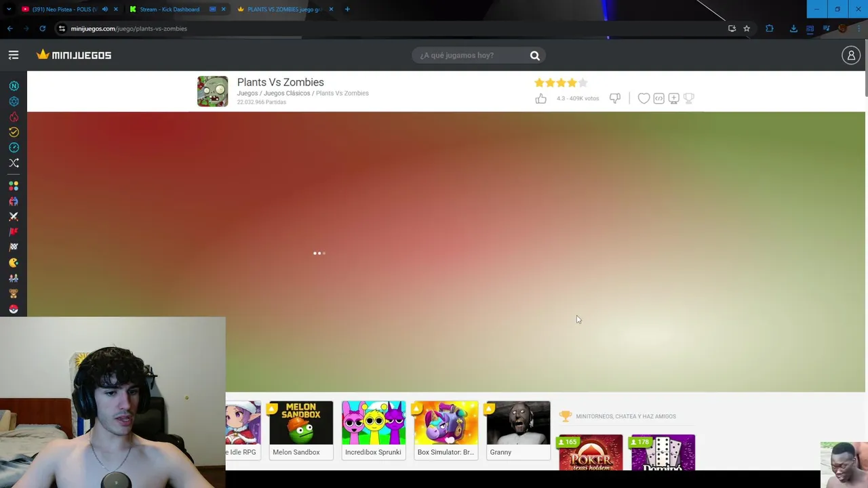Image resolution: width=868 pixels, height=488 pixels.
Task: Click the 'Minitorneos, chatea y haz amigos' heading
Action: click(x=625, y=417)
